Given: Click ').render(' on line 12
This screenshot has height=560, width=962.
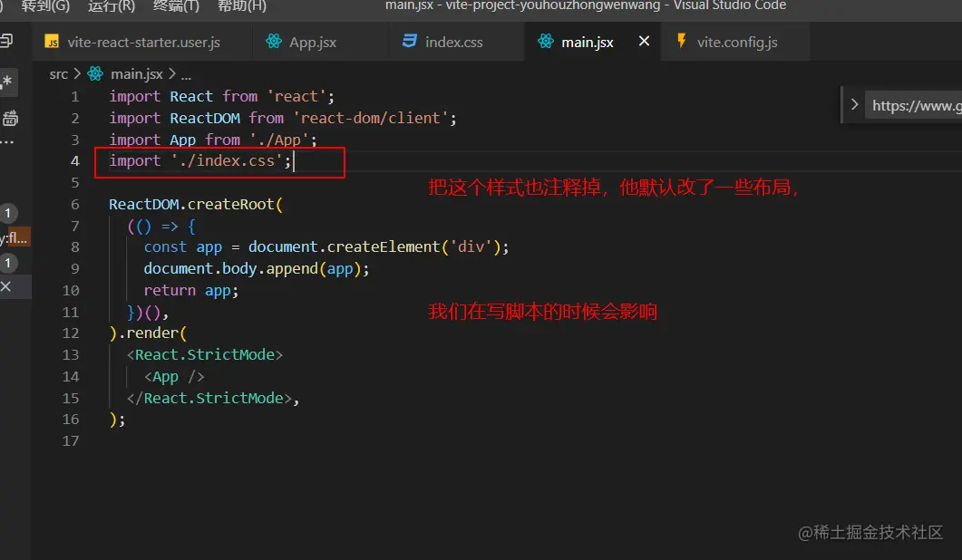Looking at the screenshot, I should (148, 333).
